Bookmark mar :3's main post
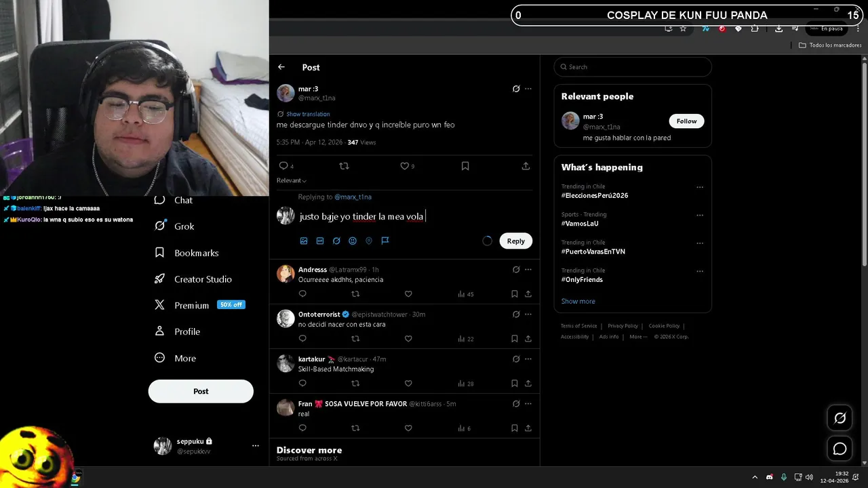Viewport: 868px width, 488px height. coord(465,166)
